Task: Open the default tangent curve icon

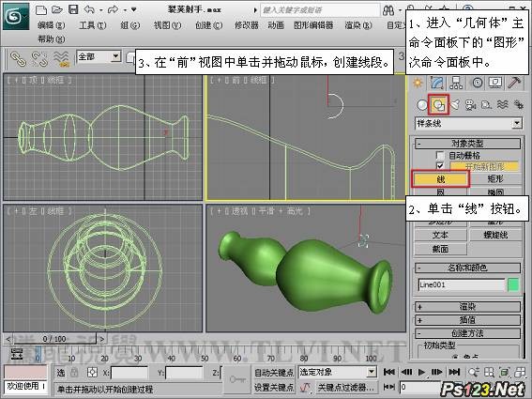Action: [x=305, y=387]
